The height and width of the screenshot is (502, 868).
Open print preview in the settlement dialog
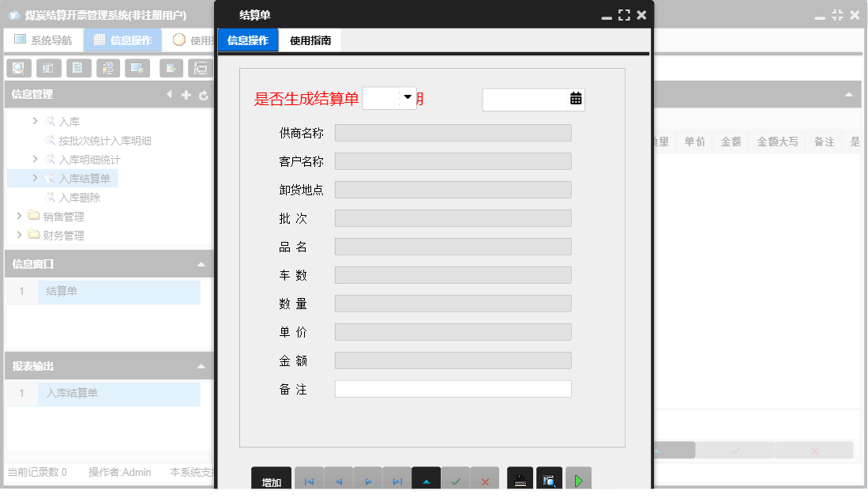pos(550,478)
